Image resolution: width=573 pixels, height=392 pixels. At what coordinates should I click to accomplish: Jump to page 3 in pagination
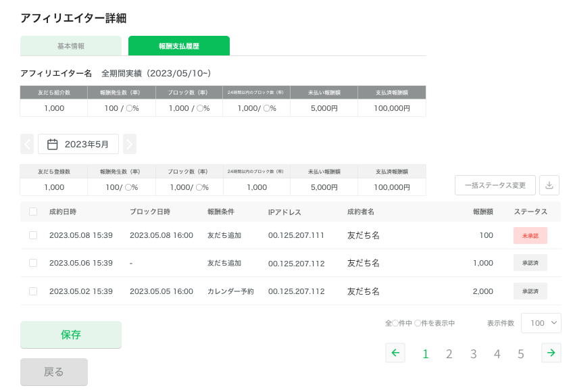tap(474, 353)
